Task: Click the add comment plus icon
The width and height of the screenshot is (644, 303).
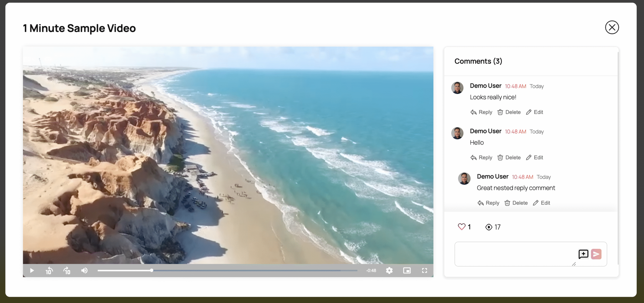Action: pos(583,254)
